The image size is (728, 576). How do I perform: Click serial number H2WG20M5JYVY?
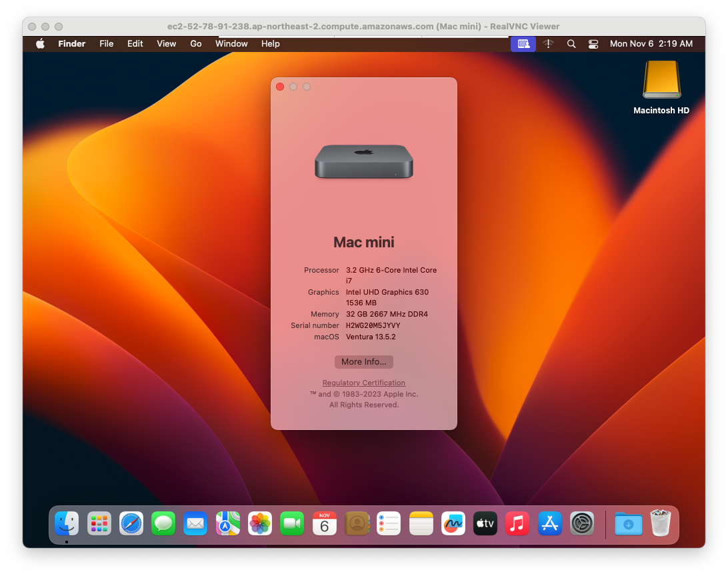[373, 325]
